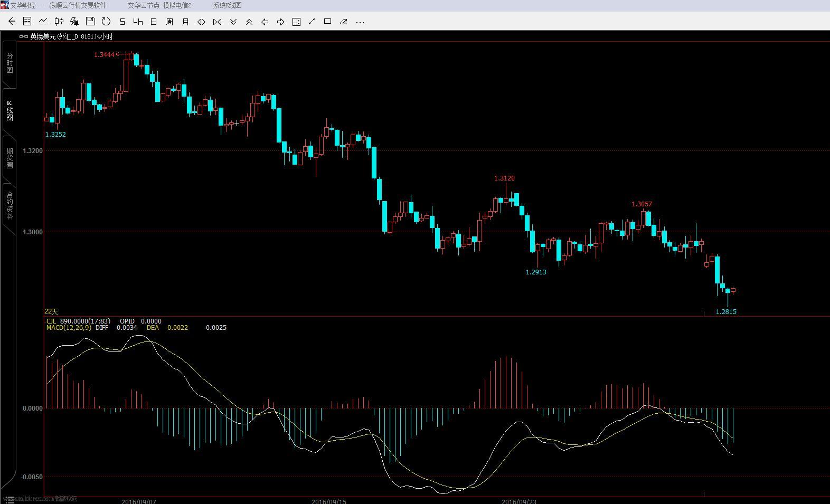Click the CJL volume indicator label

tap(51, 321)
